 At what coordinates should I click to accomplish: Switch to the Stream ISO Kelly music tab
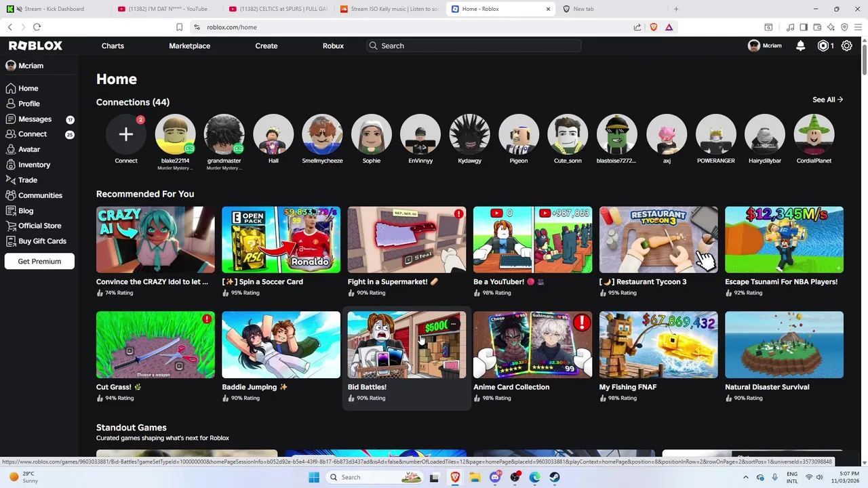[x=389, y=9]
